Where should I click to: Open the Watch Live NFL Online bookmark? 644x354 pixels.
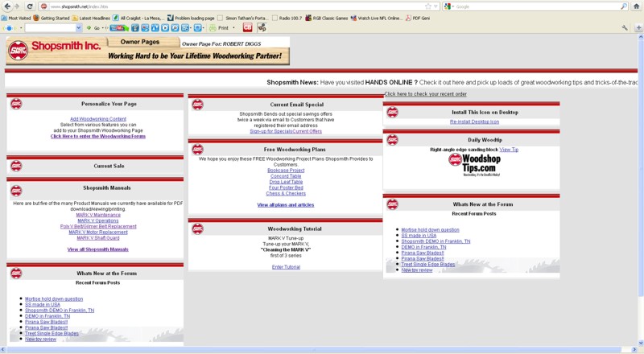click(x=377, y=18)
